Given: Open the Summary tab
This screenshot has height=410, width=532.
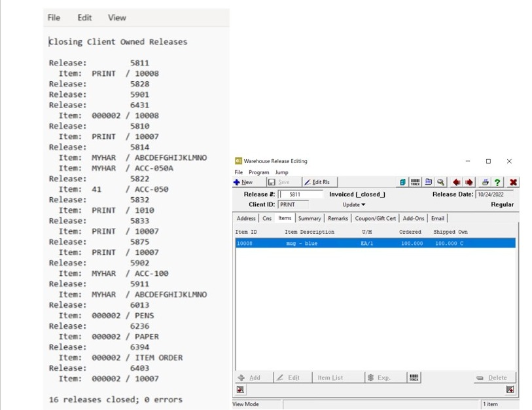Looking at the screenshot, I should pyautogui.click(x=310, y=218).
